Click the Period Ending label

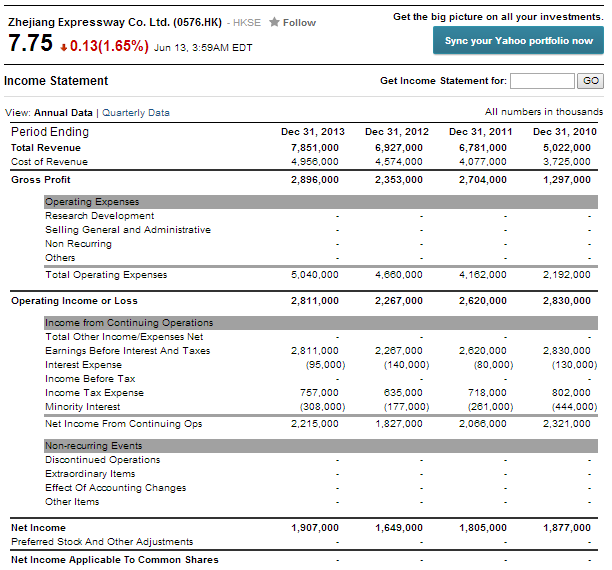point(50,132)
